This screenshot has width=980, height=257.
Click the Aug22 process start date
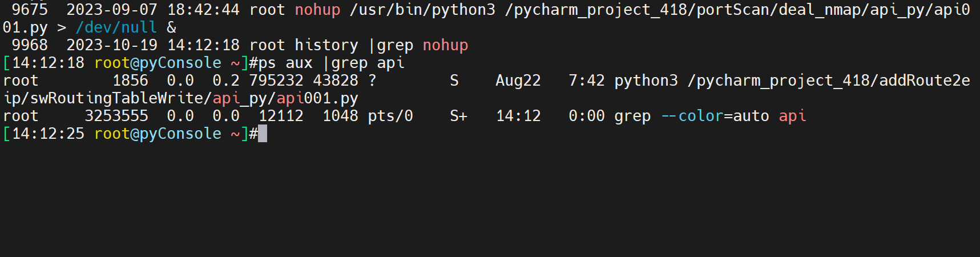tap(518, 81)
